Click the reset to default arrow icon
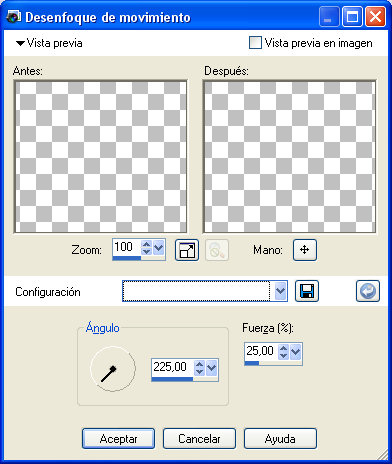Image resolution: width=392 pixels, height=464 pixels. [x=368, y=291]
